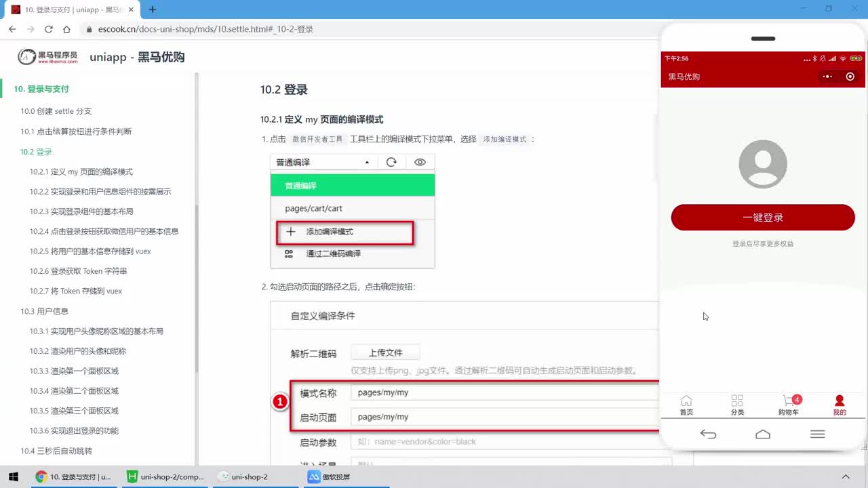Tap the phone home navigation icon

(763, 434)
